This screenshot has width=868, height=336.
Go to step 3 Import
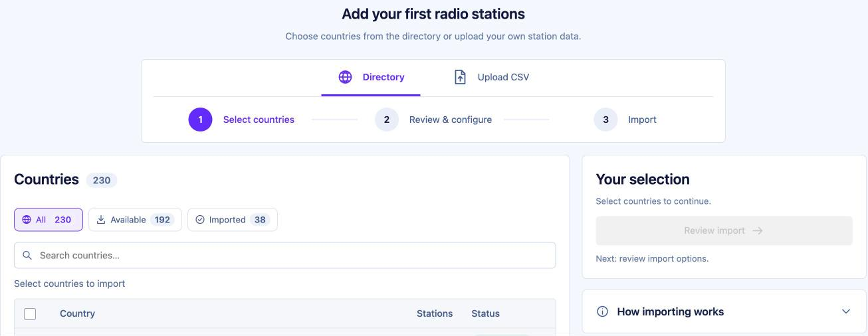point(625,120)
